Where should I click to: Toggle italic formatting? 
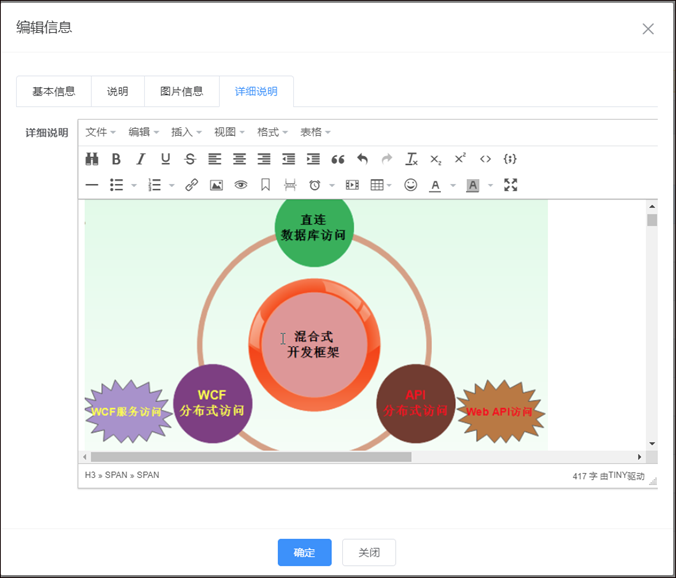pos(141,159)
